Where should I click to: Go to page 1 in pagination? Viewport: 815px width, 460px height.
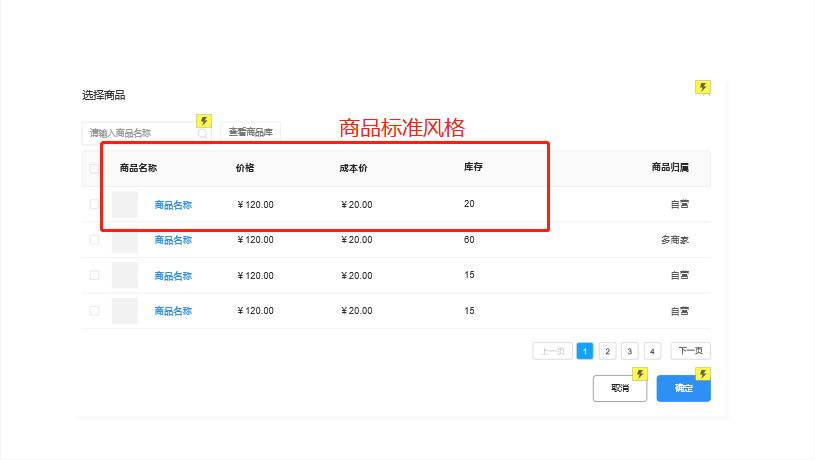pyautogui.click(x=585, y=351)
